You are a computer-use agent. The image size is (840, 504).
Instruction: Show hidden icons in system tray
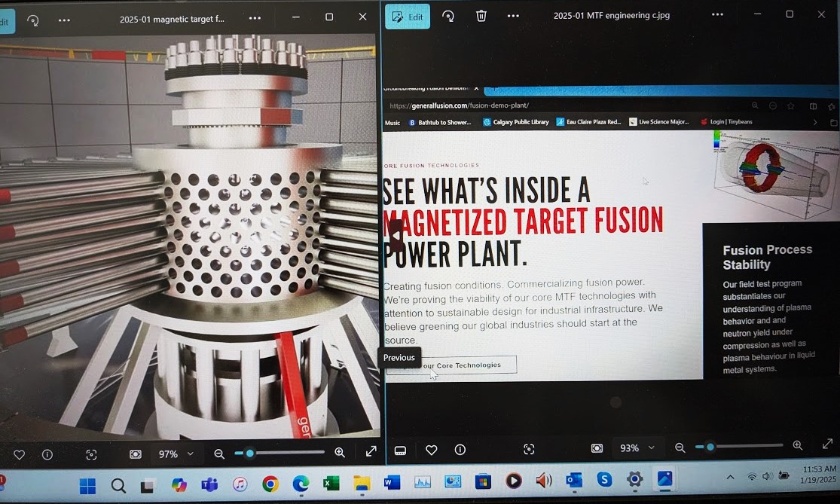pos(730,477)
